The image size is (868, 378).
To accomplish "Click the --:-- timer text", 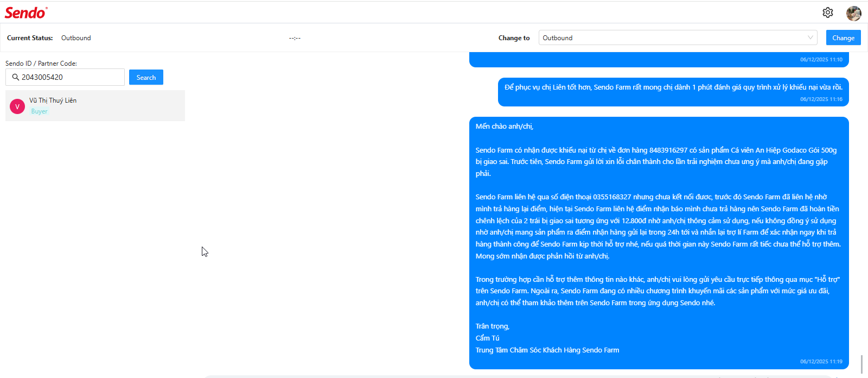I will point(295,38).
